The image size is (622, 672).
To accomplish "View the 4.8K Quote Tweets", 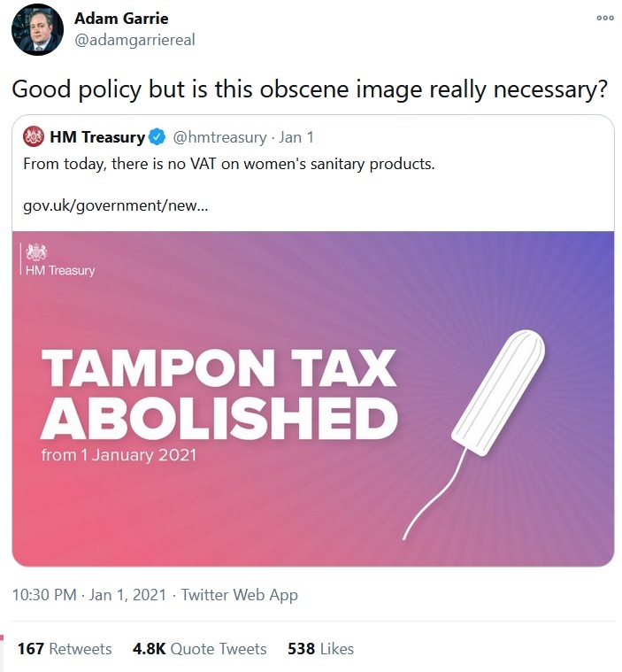I will [200, 648].
